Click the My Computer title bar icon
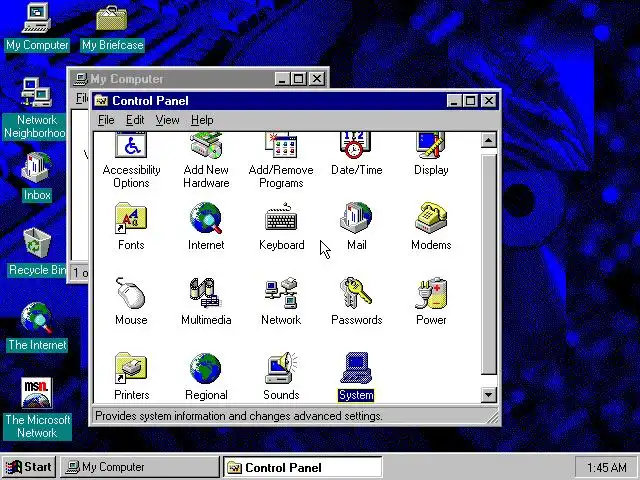 (x=81, y=79)
